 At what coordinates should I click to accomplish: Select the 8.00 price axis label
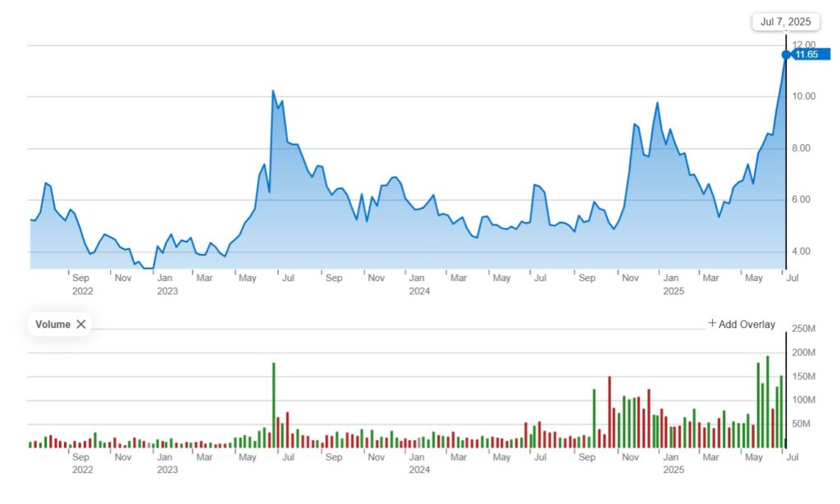pos(804,148)
